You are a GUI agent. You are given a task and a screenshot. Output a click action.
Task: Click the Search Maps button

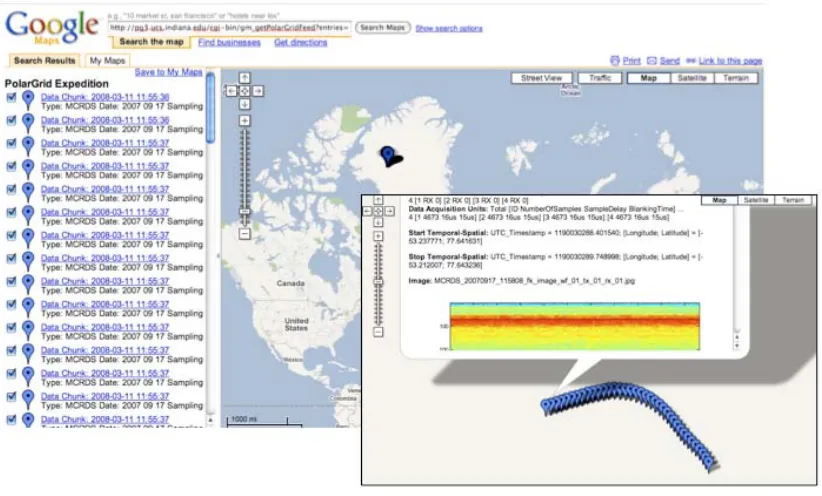pos(382,28)
